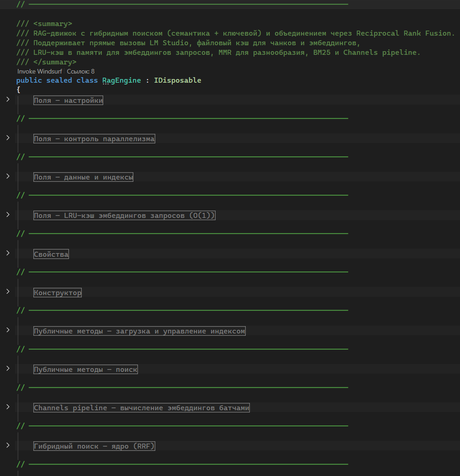The width and height of the screenshot is (460, 476).
Task: Expand 'Гибридный поиск — ядро (RRF)' chevron
Action: [8, 444]
